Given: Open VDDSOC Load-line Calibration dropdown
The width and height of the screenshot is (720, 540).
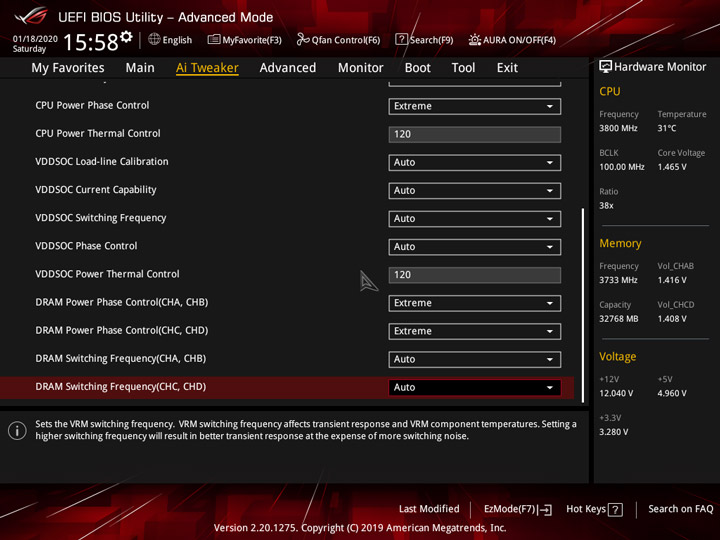Looking at the screenshot, I should coord(474,163).
